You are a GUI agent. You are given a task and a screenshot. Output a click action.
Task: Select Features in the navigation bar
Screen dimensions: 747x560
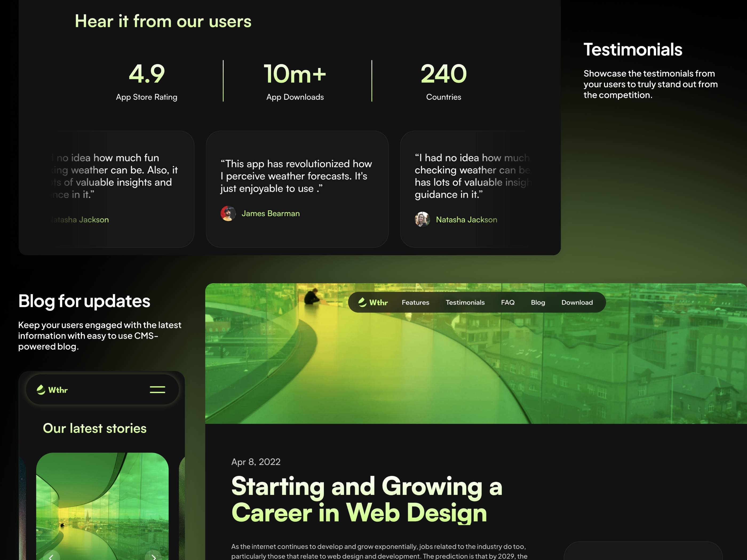415,302
